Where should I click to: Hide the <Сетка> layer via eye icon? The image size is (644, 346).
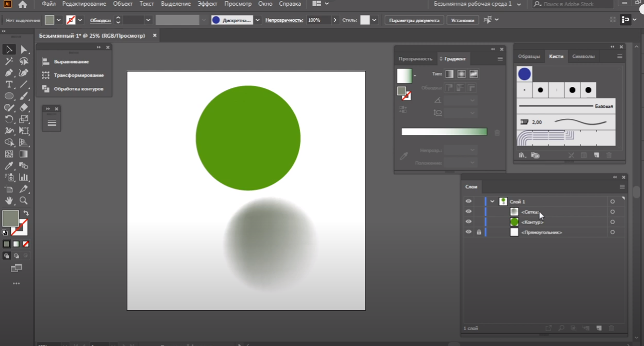coord(468,212)
